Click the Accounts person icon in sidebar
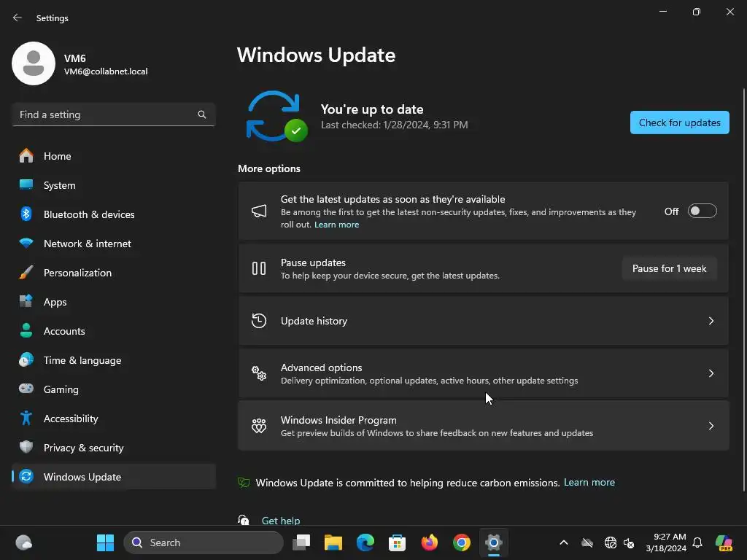This screenshot has height=560, width=747. pyautogui.click(x=26, y=330)
